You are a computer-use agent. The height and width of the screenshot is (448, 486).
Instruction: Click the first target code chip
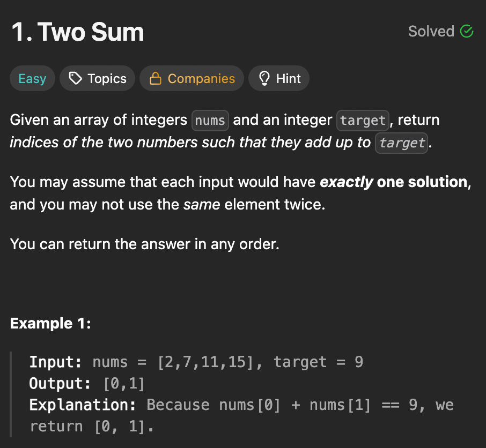tap(363, 121)
